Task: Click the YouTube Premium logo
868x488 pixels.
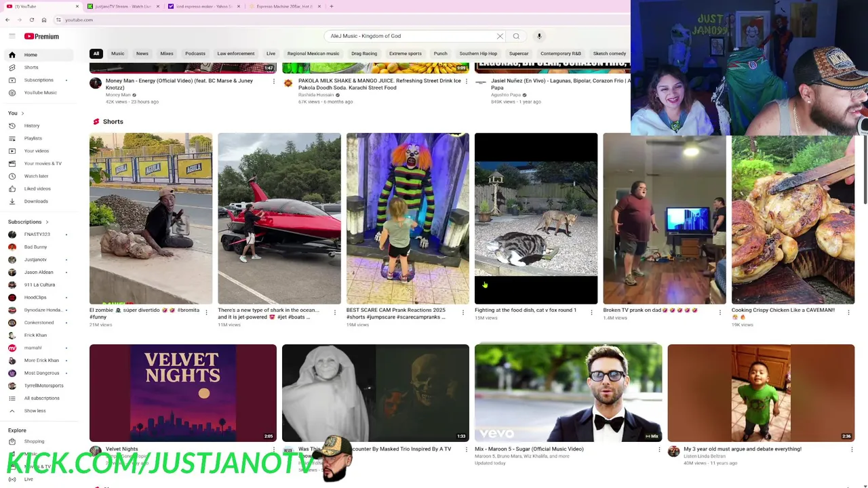Action: click(x=41, y=36)
